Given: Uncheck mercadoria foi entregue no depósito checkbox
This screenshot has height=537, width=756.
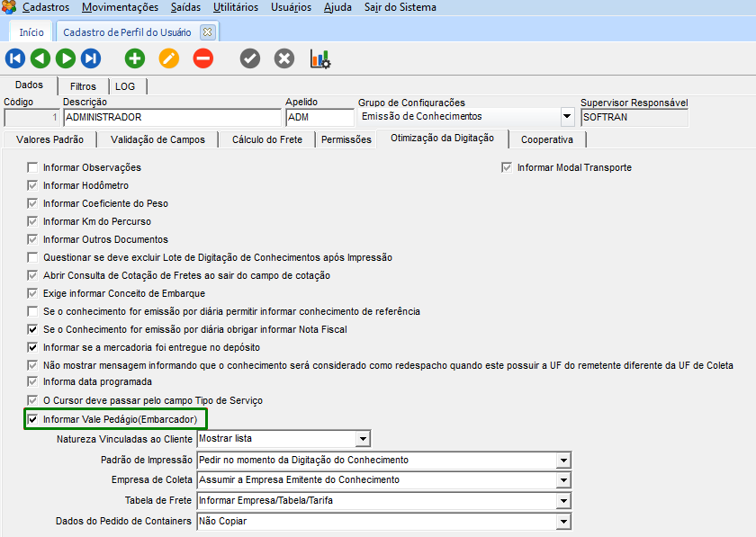Looking at the screenshot, I should point(32,347).
